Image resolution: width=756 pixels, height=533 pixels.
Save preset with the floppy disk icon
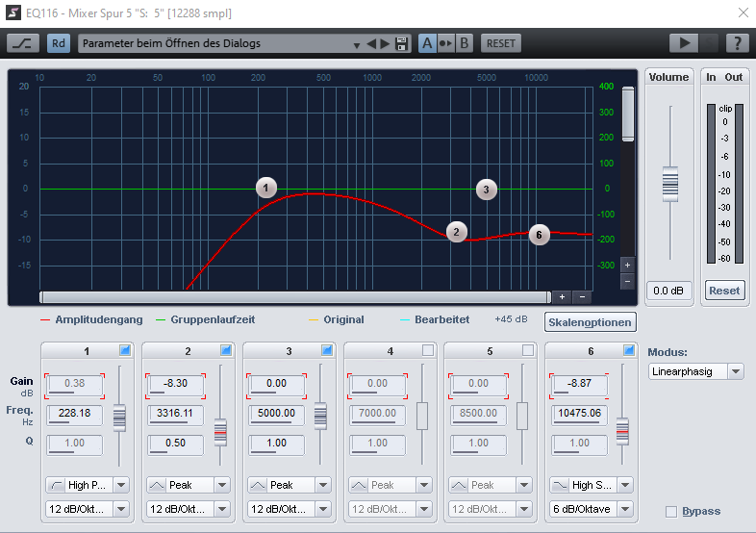point(403,43)
